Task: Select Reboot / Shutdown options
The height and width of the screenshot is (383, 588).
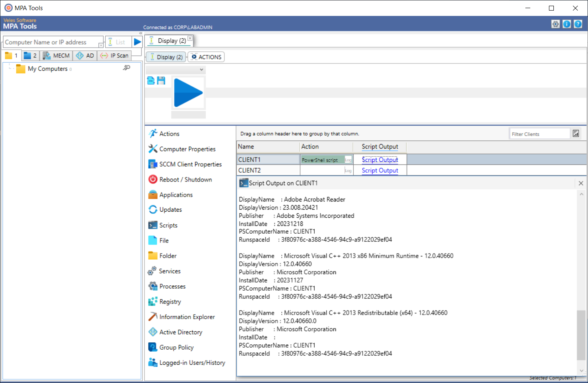Action: (x=180, y=179)
